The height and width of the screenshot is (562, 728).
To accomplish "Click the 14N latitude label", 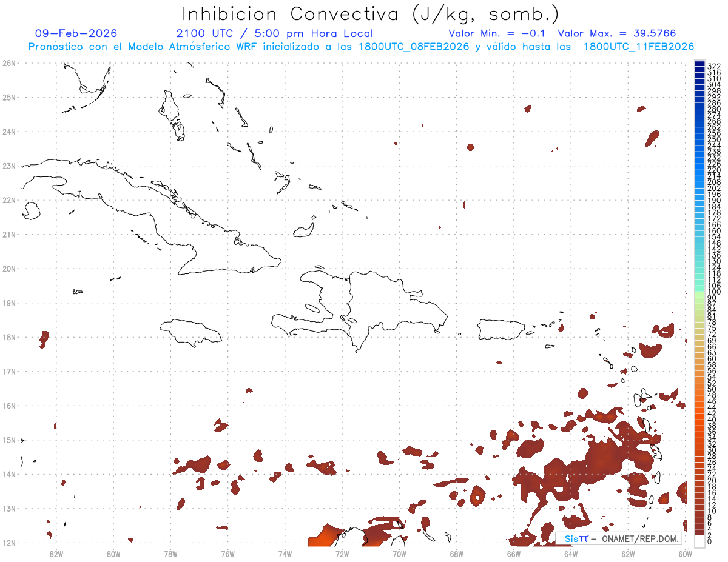I will pos(8,474).
